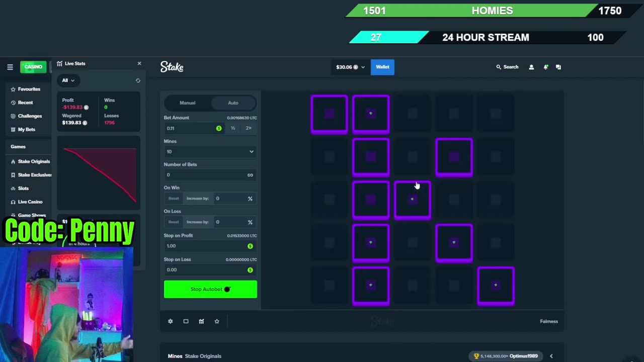Viewport: 644px width, 362px height.
Task: Click the Stake Originals flame icon
Action: click(13, 161)
